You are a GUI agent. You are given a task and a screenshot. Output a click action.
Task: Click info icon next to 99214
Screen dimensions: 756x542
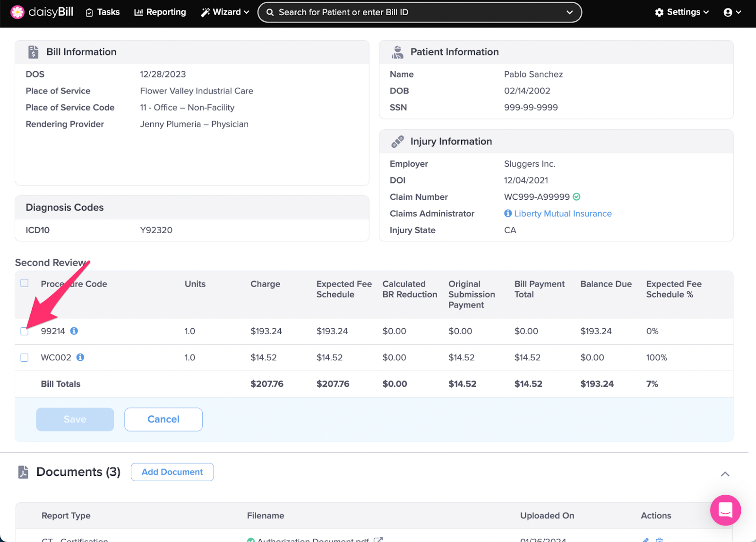[74, 331]
